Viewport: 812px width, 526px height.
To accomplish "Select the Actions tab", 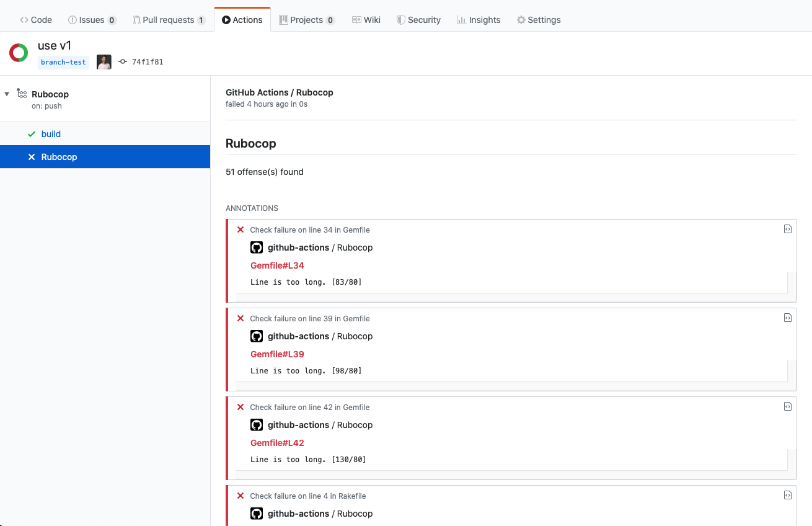I will coord(242,20).
